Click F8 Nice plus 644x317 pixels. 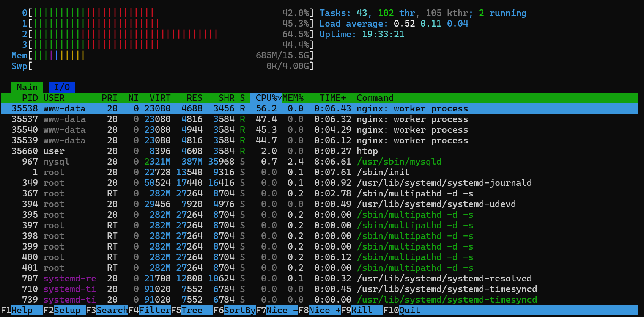click(320, 310)
